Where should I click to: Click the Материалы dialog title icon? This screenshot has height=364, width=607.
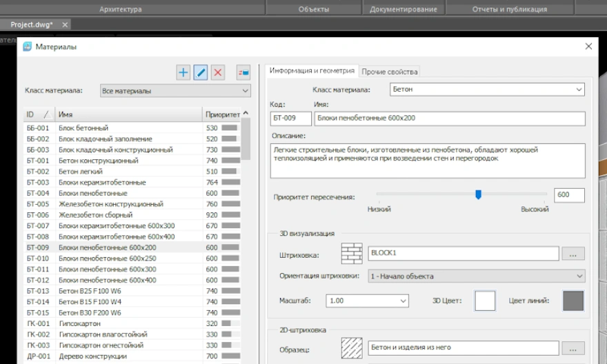(28, 46)
